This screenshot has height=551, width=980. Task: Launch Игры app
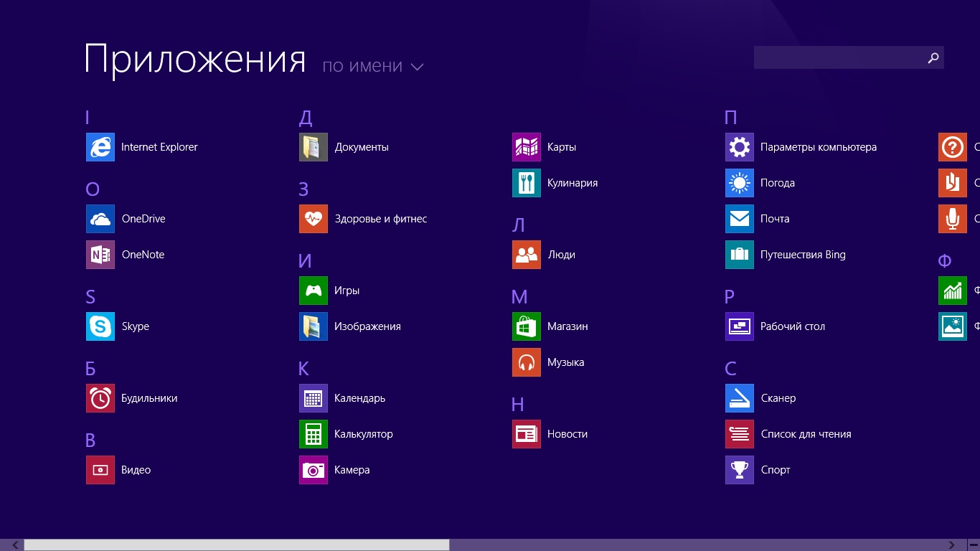(x=330, y=291)
